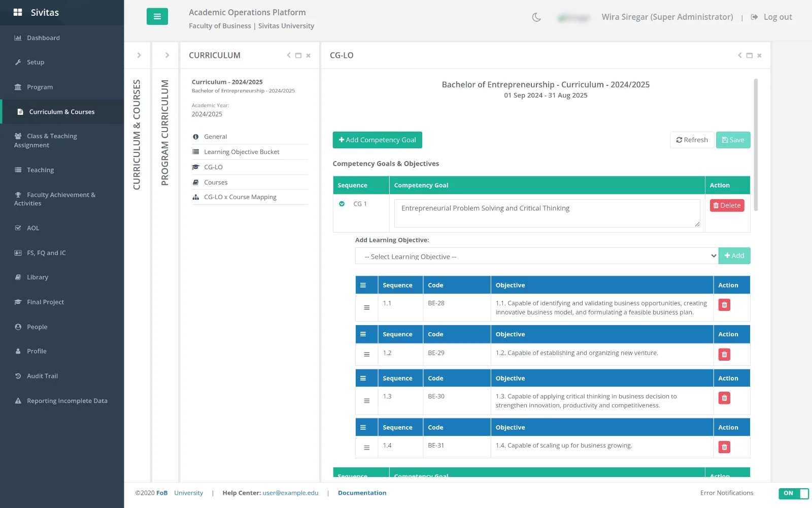Image resolution: width=812 pixels, height=508 pixels.
Task: Click drag handle for objective 1.3
Action: coord(366,401)
